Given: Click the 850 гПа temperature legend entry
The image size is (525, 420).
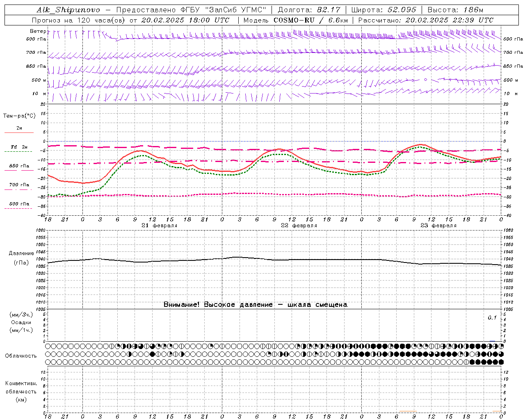Looking at the screenshot, I should [x=19, y=166].
